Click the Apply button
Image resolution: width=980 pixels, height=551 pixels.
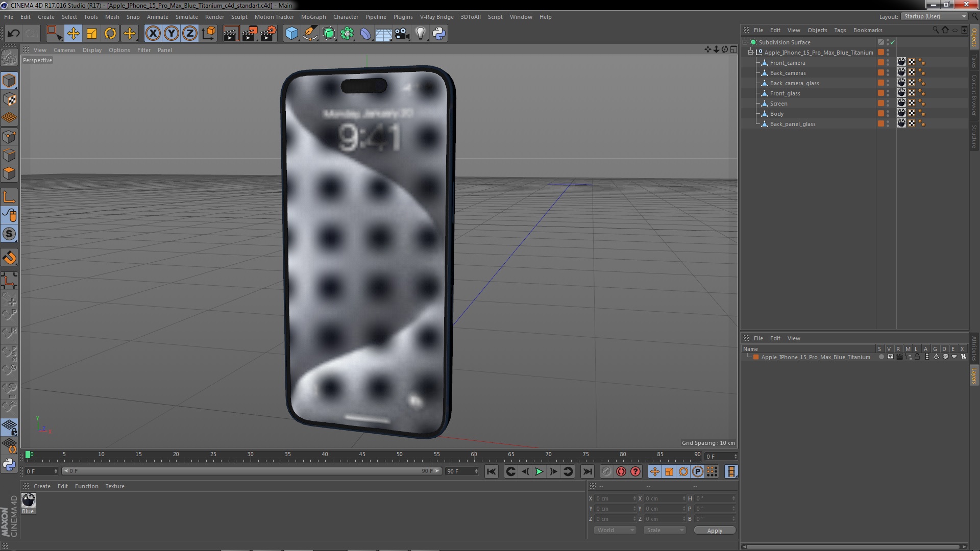click(x=715, y=531)
